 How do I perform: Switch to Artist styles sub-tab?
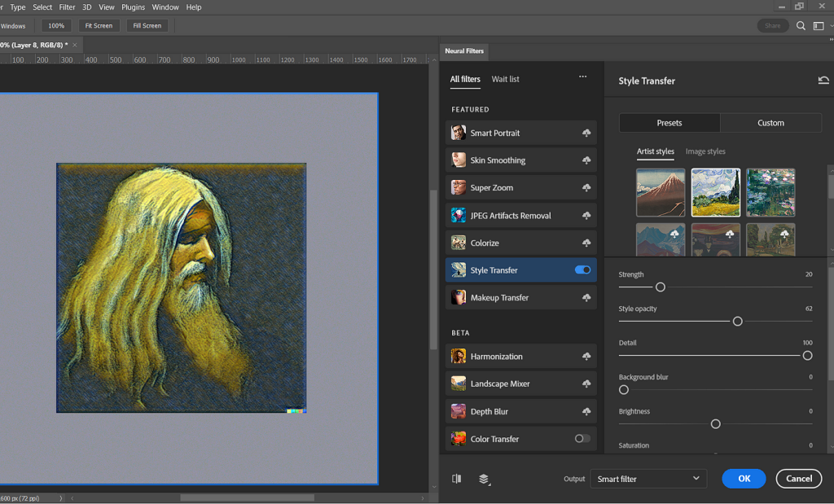(656, 151)
